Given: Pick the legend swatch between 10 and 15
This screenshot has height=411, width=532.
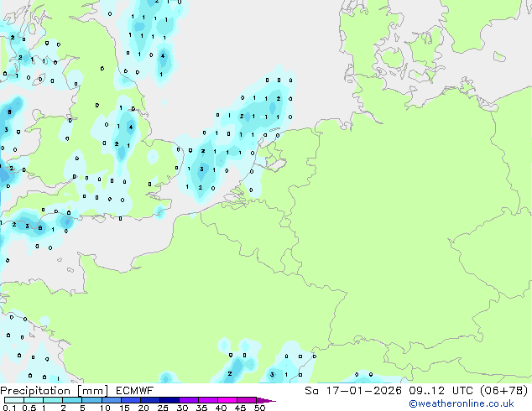Looking at the screenshot, I should [x=111, y=400].
